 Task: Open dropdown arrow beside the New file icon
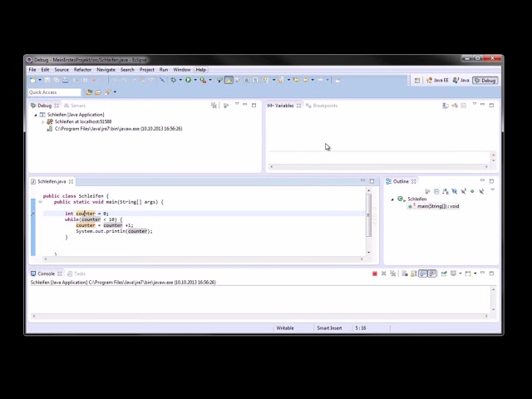pyautogui.click(x=40, y=80)
